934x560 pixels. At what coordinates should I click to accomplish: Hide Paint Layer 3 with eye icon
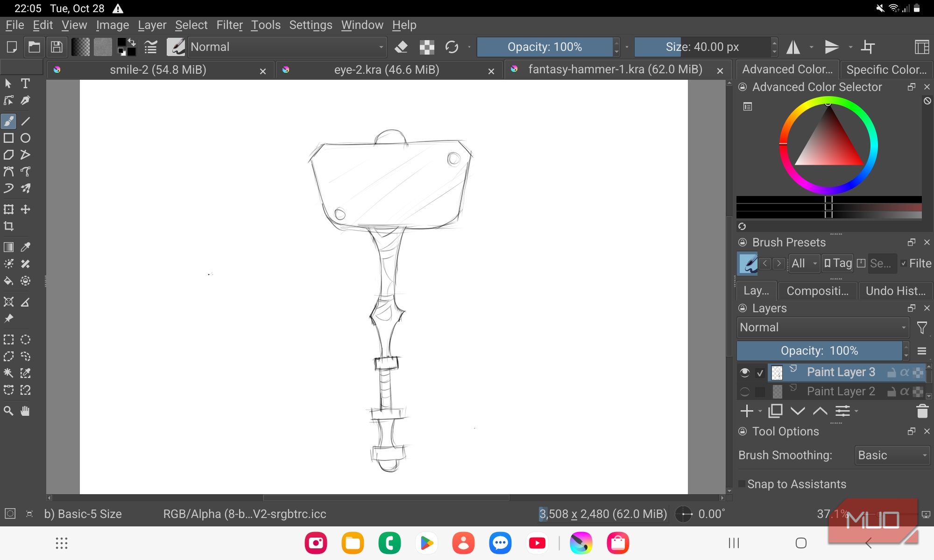pos(745,372)
